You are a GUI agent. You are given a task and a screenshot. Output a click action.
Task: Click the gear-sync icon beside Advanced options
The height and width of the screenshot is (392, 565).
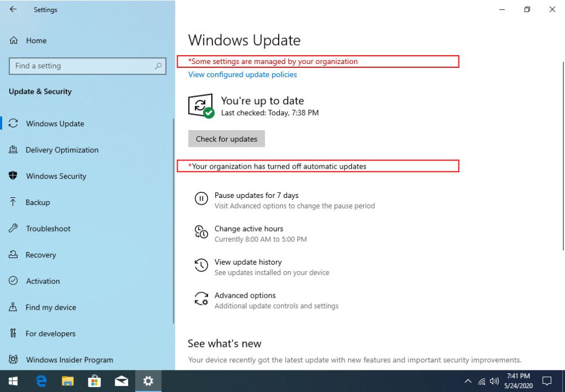[201, 298]
